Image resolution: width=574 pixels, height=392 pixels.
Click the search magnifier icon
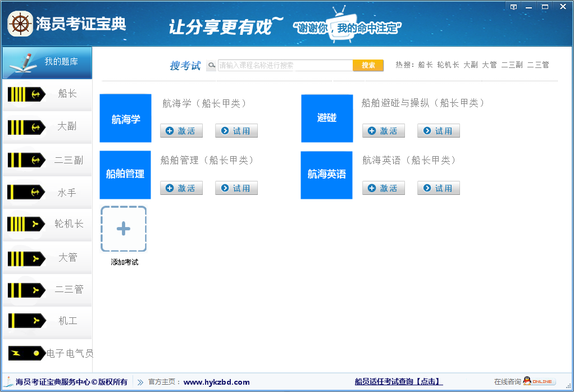click(x=211, y=66)
